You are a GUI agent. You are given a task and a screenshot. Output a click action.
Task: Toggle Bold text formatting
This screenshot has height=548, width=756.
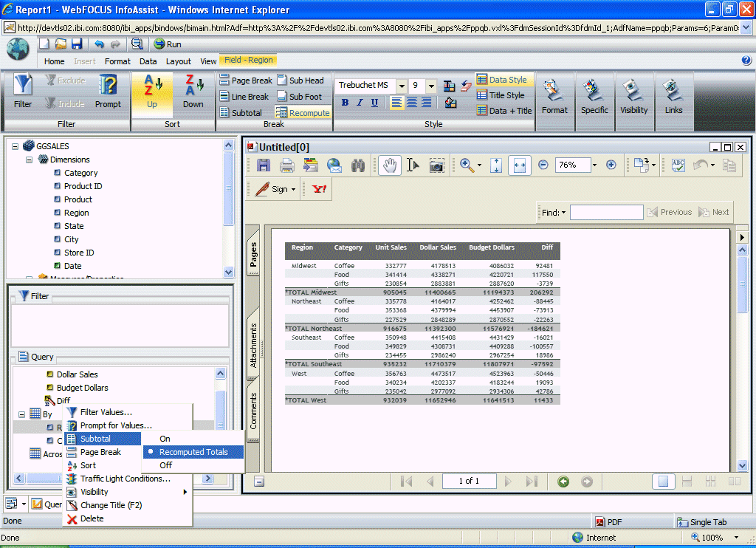[x=346, y=102]
